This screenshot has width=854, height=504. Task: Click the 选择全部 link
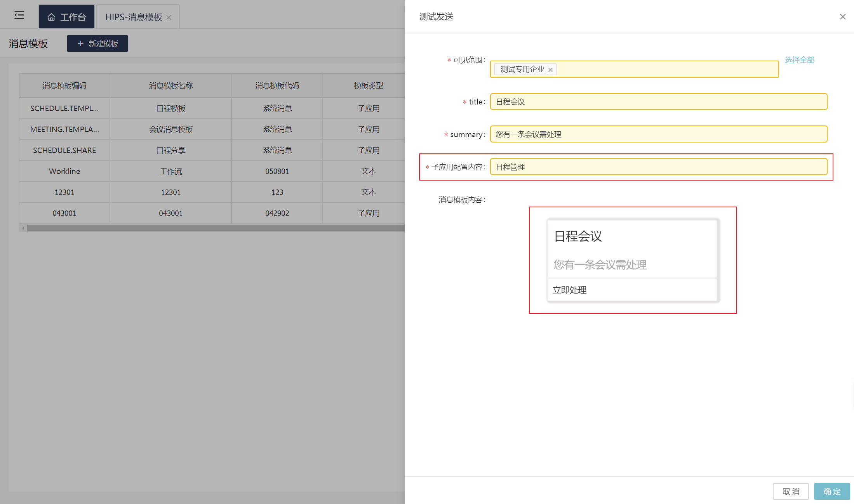pos(799,60)
